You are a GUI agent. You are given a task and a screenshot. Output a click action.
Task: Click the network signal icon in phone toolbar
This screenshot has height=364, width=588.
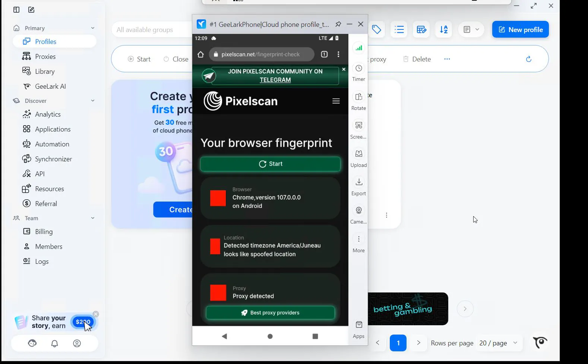point(359,48)
